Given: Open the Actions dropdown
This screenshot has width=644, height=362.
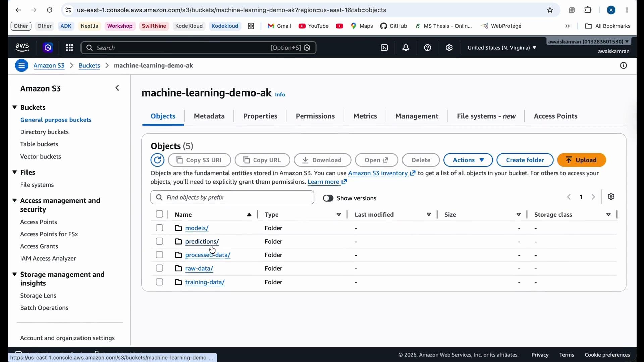Looking at the screenshot, I should 468,160.
